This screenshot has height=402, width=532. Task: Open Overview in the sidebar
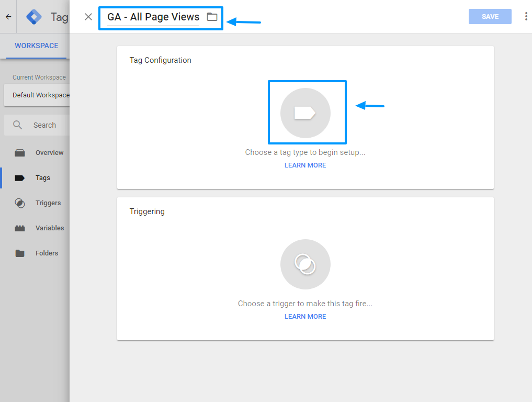tap(49, 153)
